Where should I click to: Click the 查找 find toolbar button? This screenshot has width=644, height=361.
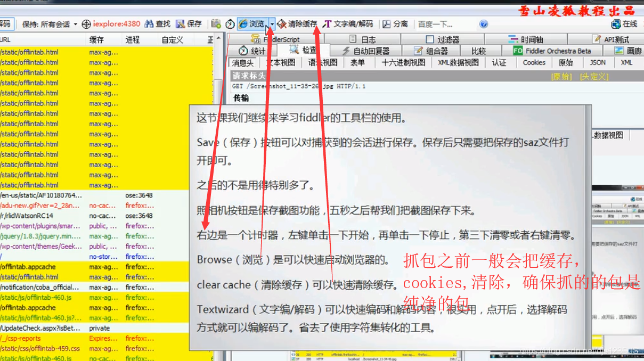158,24
